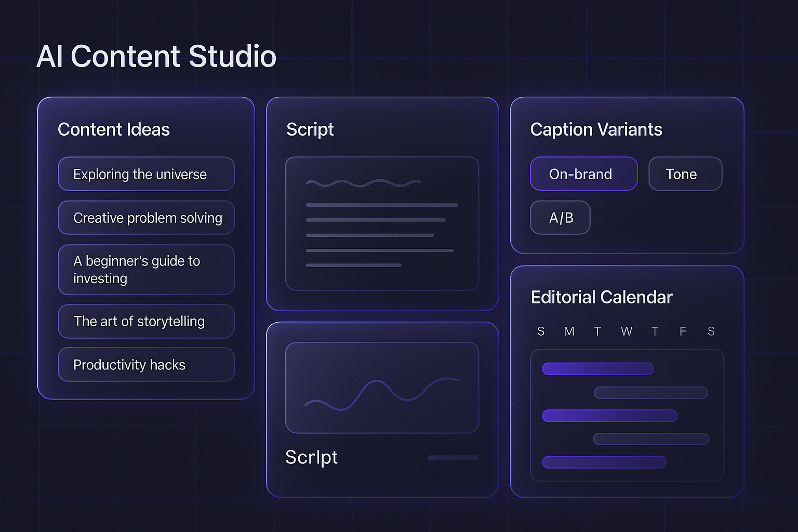Choose 'A beginner's guide to investing'
Image resolution: width=798 pixels, height=532 pixels.
click(x=145, y=269)
